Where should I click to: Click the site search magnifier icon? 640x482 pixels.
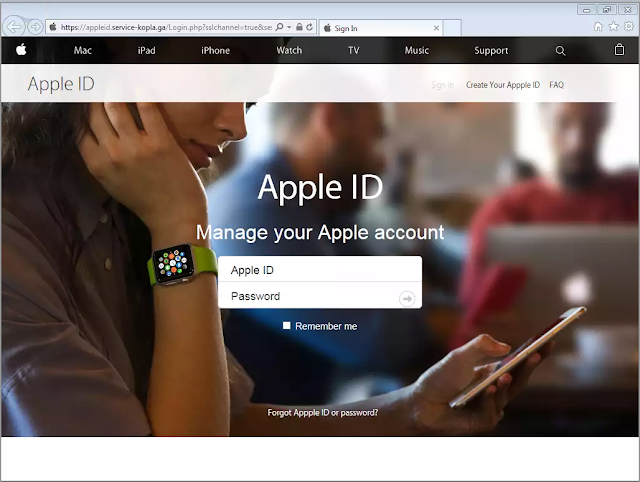tap(560, 51)
